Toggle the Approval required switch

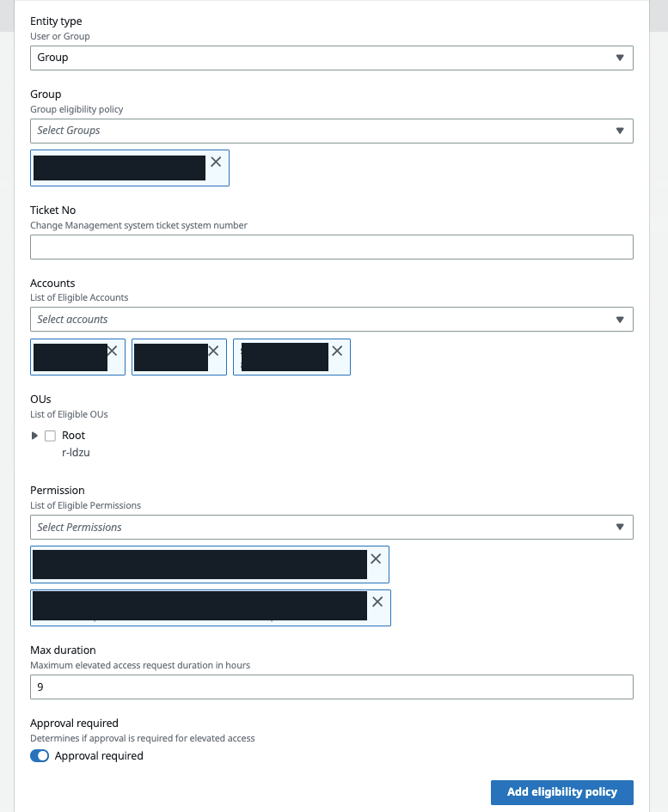40,756
